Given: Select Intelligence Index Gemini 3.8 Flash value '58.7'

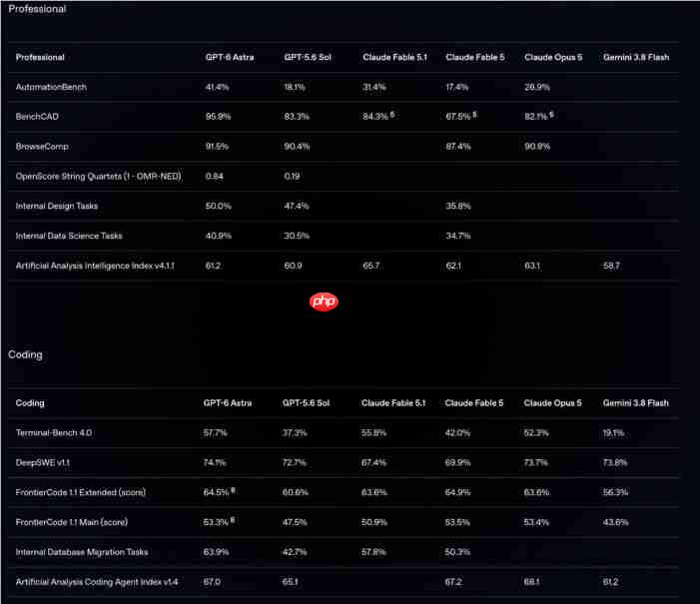Looking at the screenshot, I should pos(611,266).
